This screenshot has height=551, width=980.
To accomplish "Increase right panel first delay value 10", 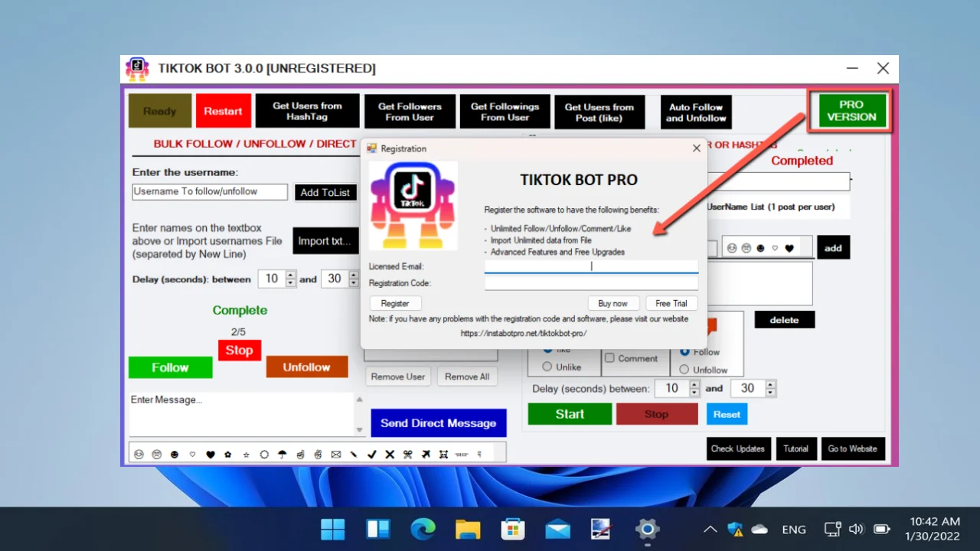I will pos(694,384).
